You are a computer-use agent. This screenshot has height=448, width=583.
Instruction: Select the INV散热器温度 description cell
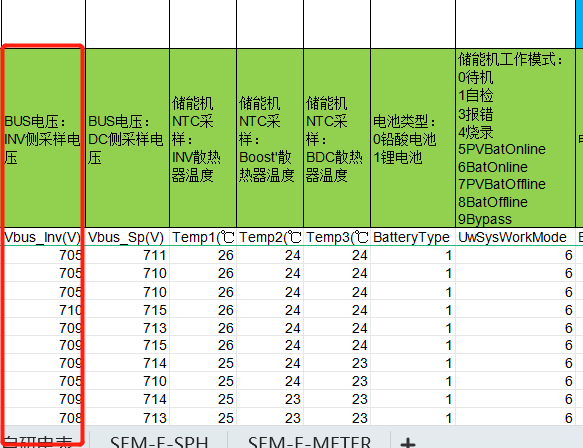tap(203, 138)
